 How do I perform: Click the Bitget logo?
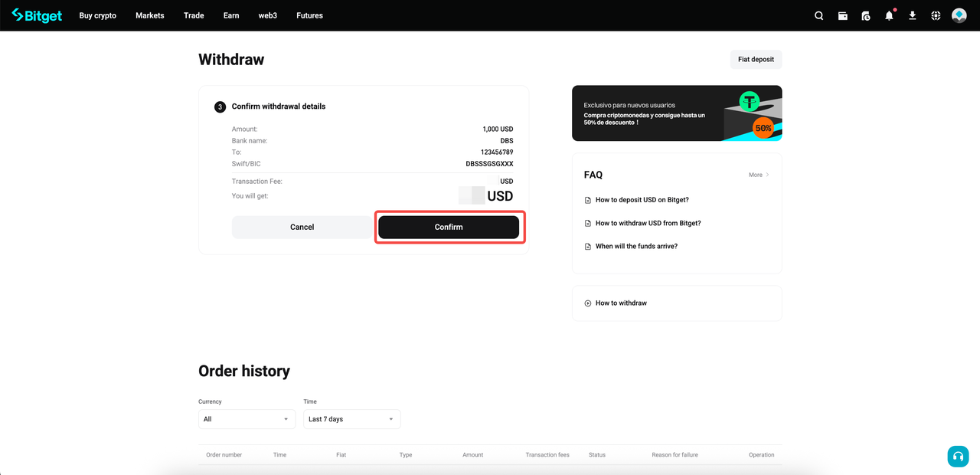tap(36, 15)
